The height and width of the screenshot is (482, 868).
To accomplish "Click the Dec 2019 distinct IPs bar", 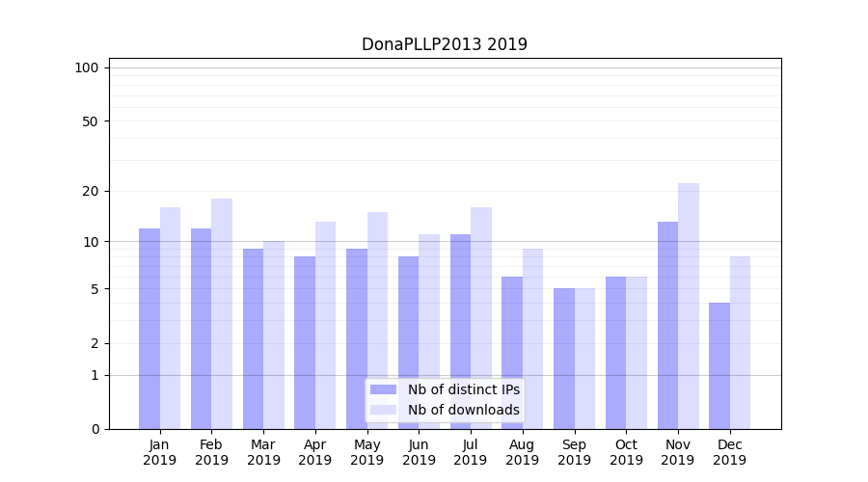I will (719, 365).
